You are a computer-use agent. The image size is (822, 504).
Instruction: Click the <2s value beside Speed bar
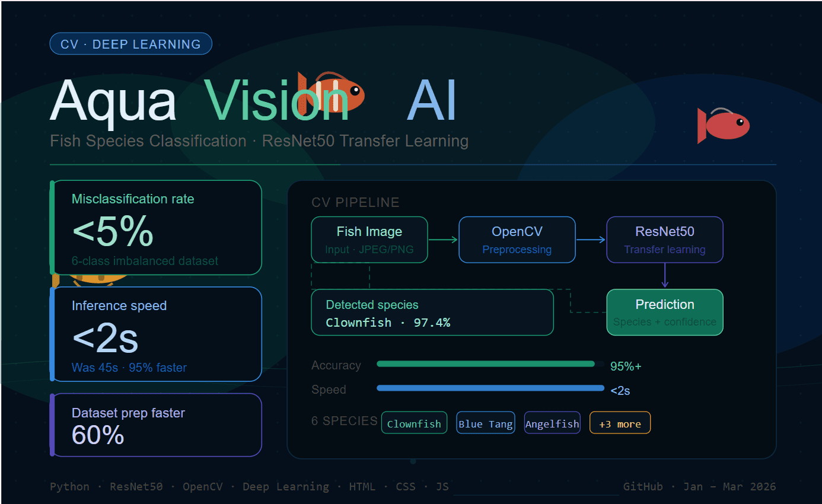coord(620,391)
